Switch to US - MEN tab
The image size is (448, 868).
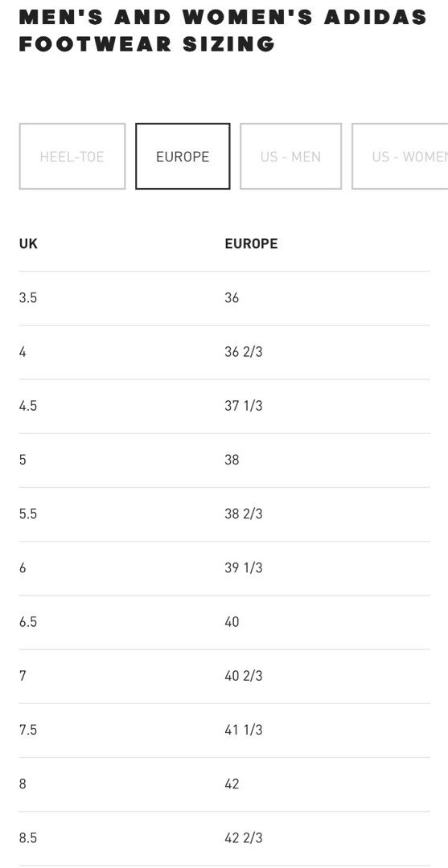(x=290, y=157)
